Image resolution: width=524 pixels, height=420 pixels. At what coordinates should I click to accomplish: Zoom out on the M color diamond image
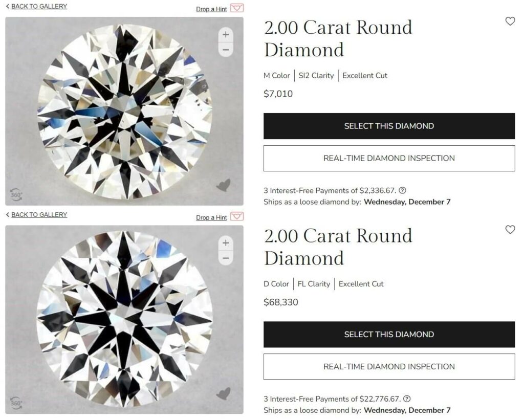point(225,49)
